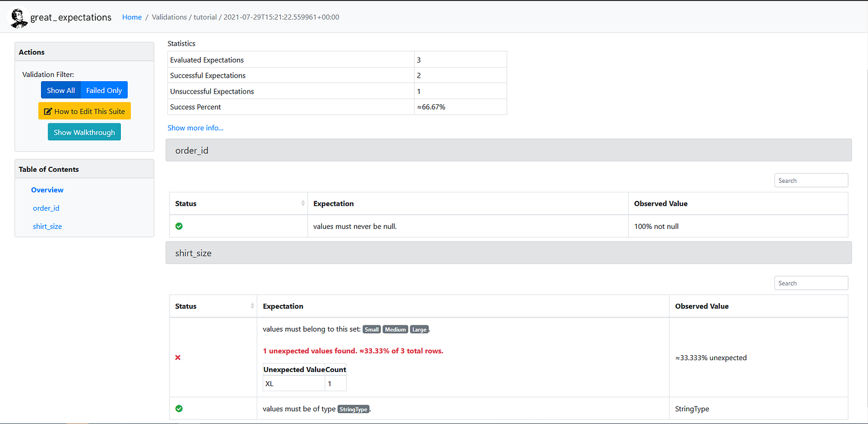Jump to shirt_size in table of contents
Image resolution: width=868 pixels, height=424 pixels.
pyautogui.click(x=47, y=226)
